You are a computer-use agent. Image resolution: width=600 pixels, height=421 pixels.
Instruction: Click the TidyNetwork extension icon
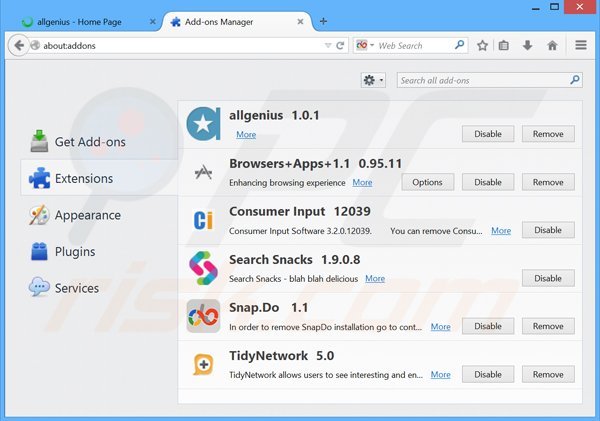tap(203, 364)
